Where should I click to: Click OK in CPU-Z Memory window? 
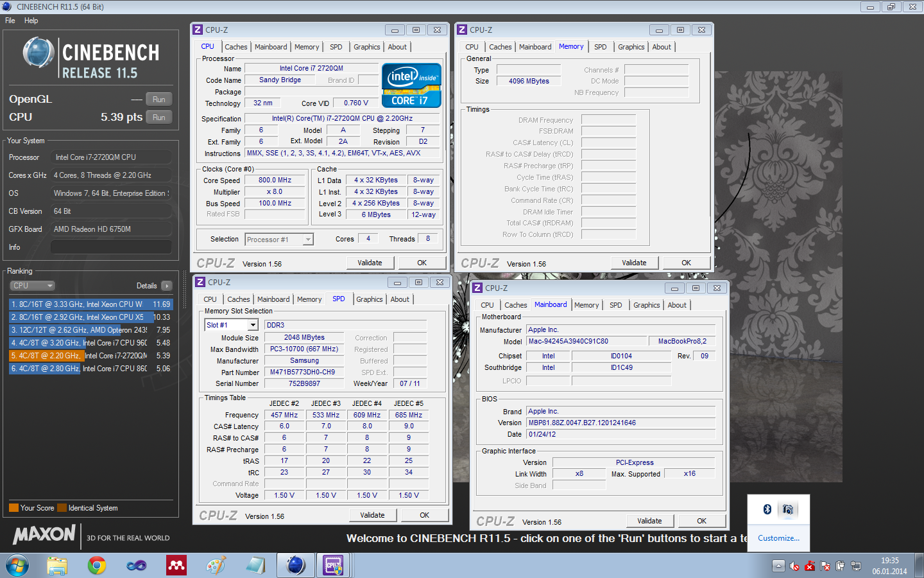coord(687,263)
